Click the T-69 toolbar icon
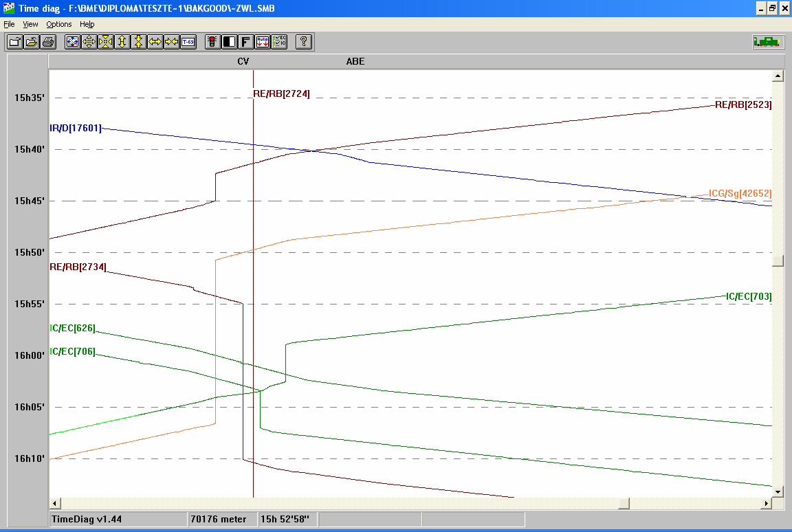Screen dimensions: 792x532 point(188,42)
